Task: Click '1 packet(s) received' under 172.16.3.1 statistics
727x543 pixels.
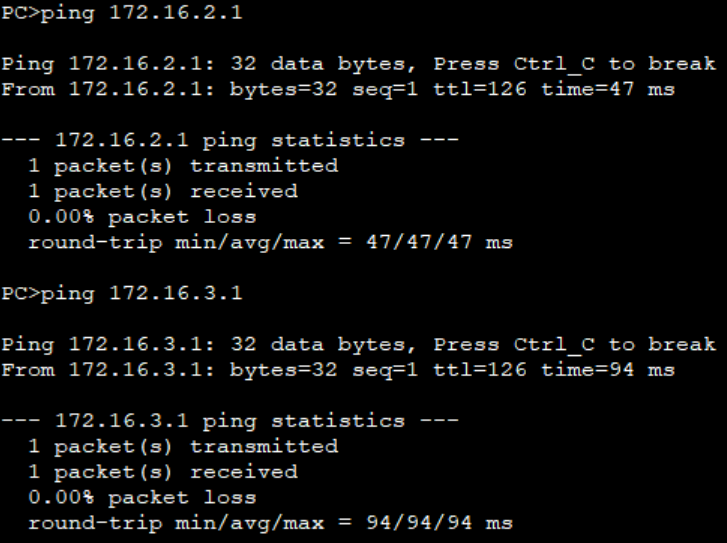Action: click(x=163, y=473)
